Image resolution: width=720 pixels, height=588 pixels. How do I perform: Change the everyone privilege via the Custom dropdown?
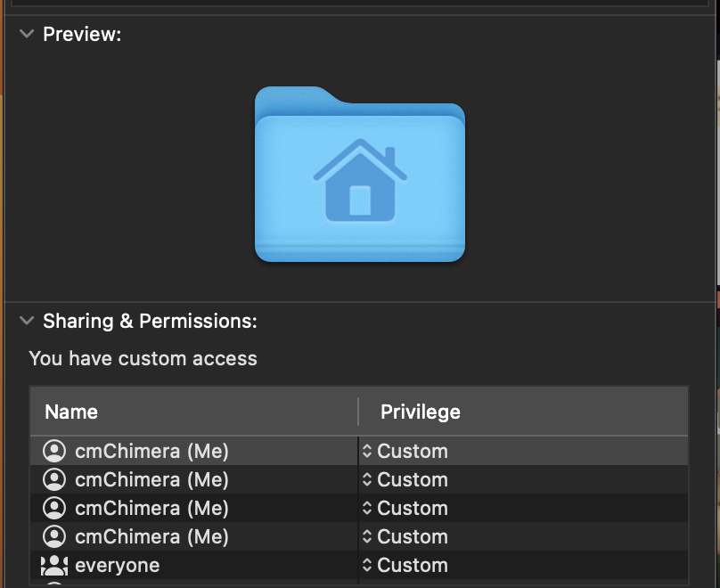pyautogui.click(x=405, y=565)
